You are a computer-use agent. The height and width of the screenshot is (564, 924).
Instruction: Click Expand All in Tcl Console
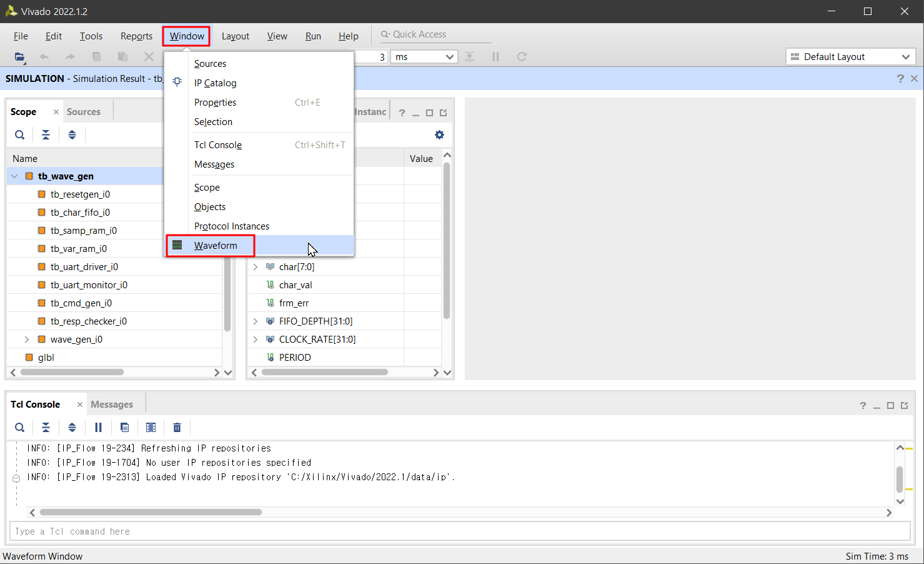(x=72, y=428)
